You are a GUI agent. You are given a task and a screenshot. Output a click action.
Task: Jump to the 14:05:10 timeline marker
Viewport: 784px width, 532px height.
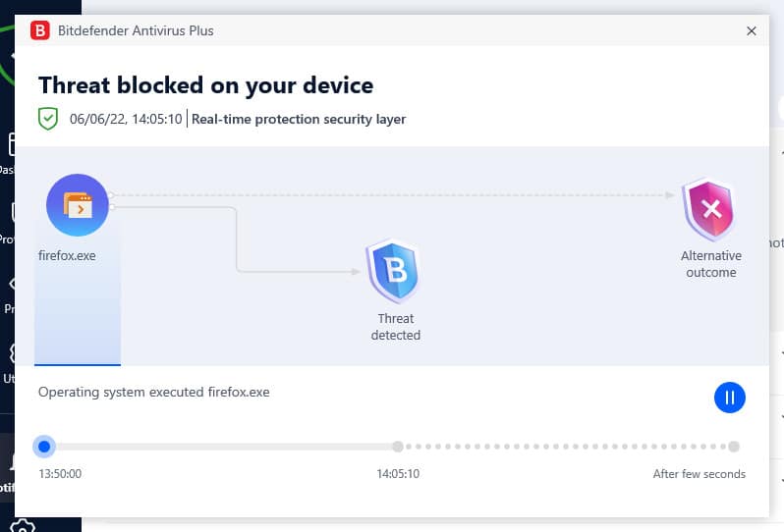click(398, 447)
